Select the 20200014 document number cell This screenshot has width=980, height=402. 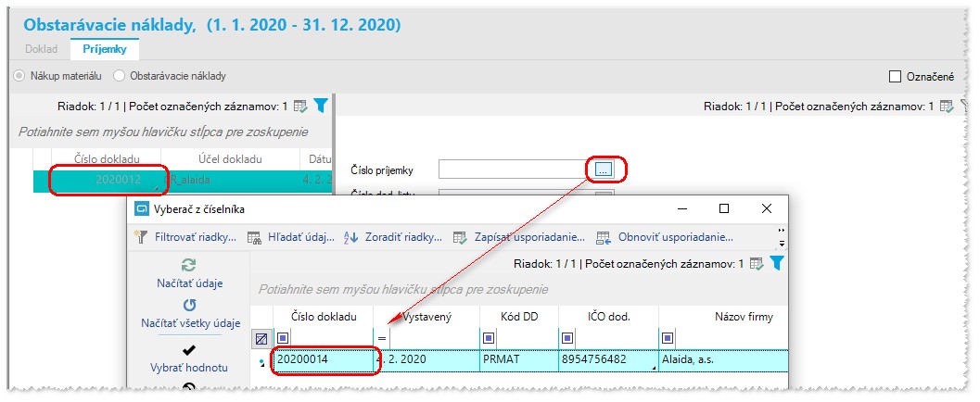[x=324, y=360]
